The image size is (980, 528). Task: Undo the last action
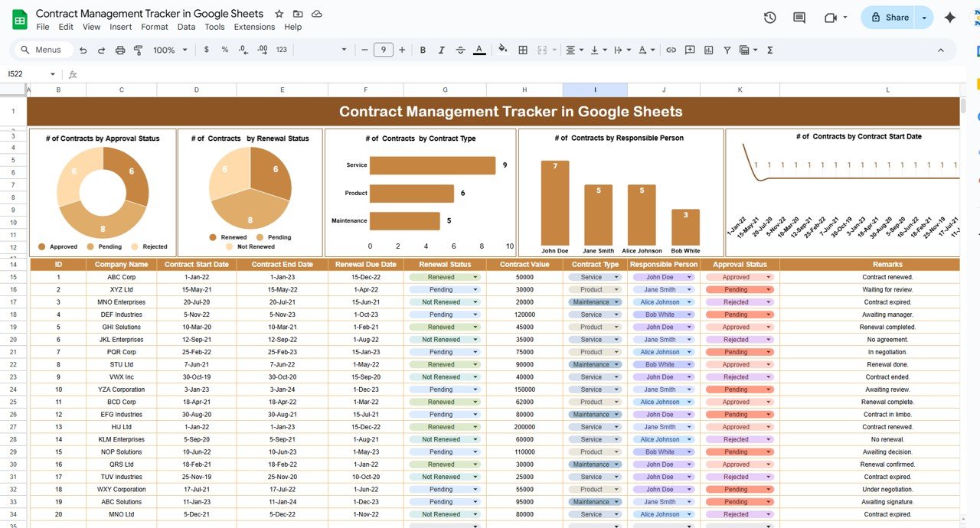click(x=83, y=50)
